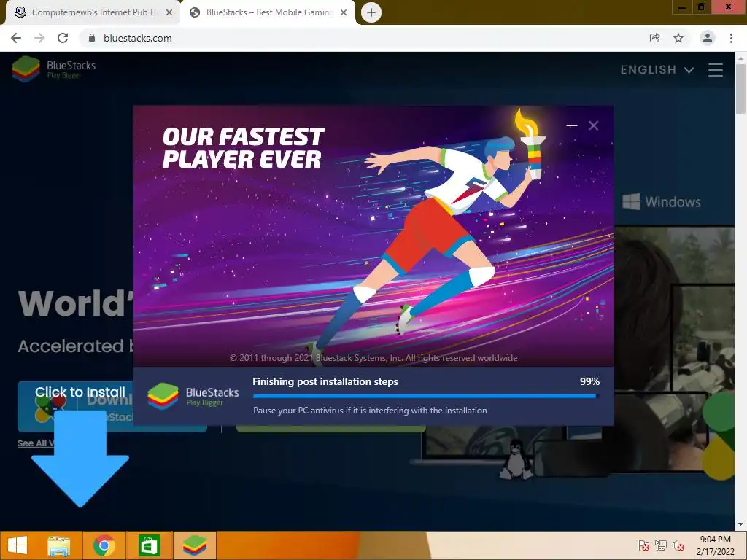Open the website hamburger menu
The image size is (747, 560).
coord(715,70)
